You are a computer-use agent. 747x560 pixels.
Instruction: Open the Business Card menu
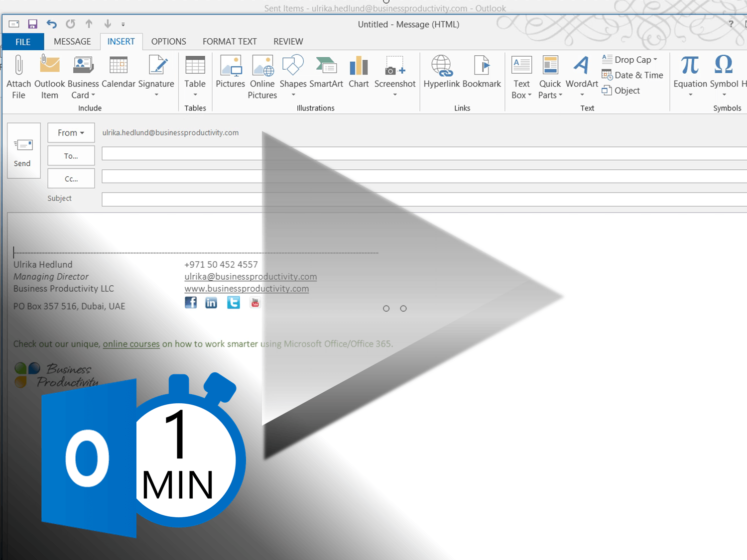(x=83, y=77)
